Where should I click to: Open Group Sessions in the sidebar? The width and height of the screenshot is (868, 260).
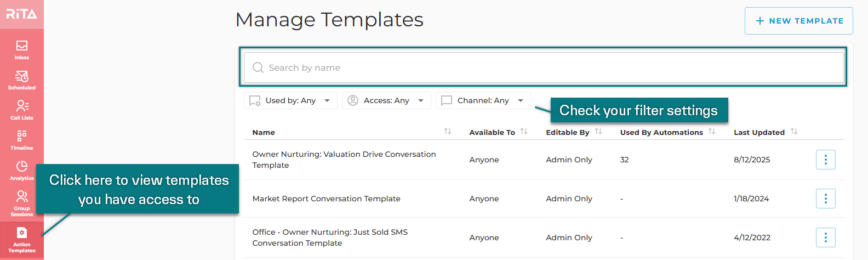(22, 203)
